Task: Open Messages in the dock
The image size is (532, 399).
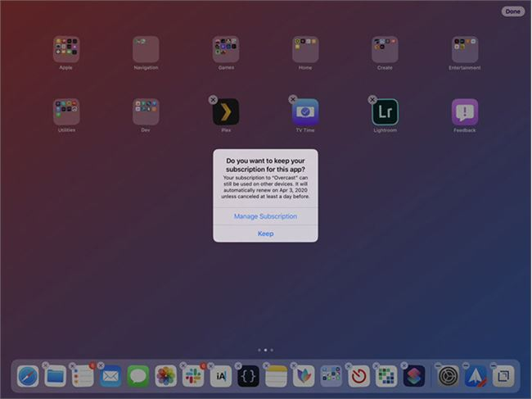Action: (x=138, y=376)
